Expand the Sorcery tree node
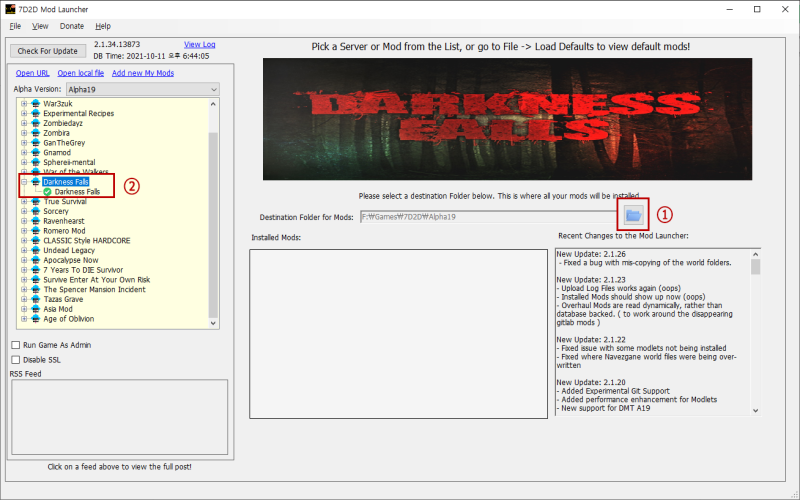The width and height of the screenshot is (800, 500). click(24, 211)
